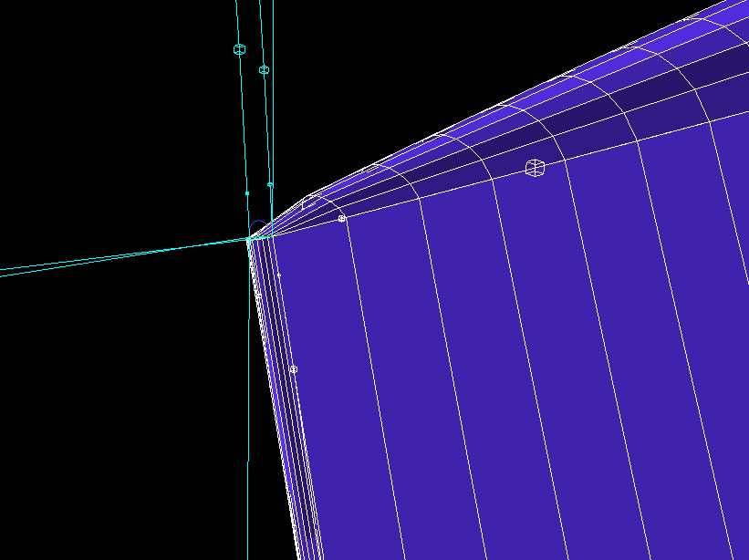Select the lower control point marker on the cyan curve

(264, 68)
